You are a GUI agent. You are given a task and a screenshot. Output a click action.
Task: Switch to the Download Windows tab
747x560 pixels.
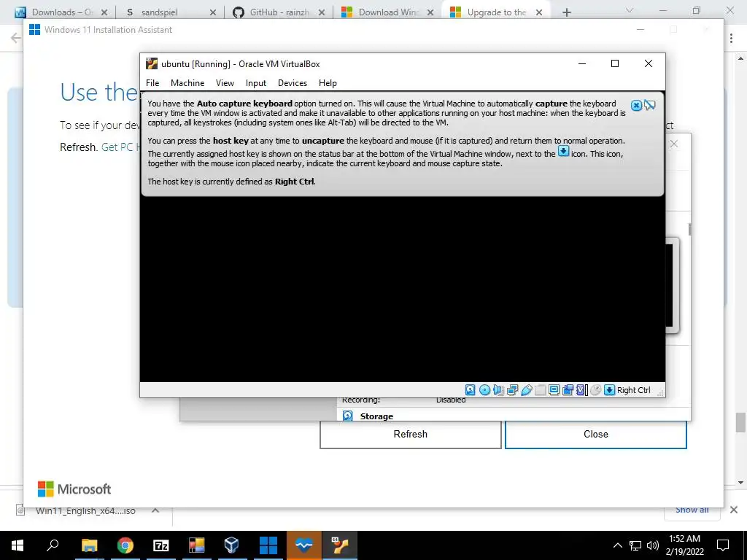coord(389,12)
